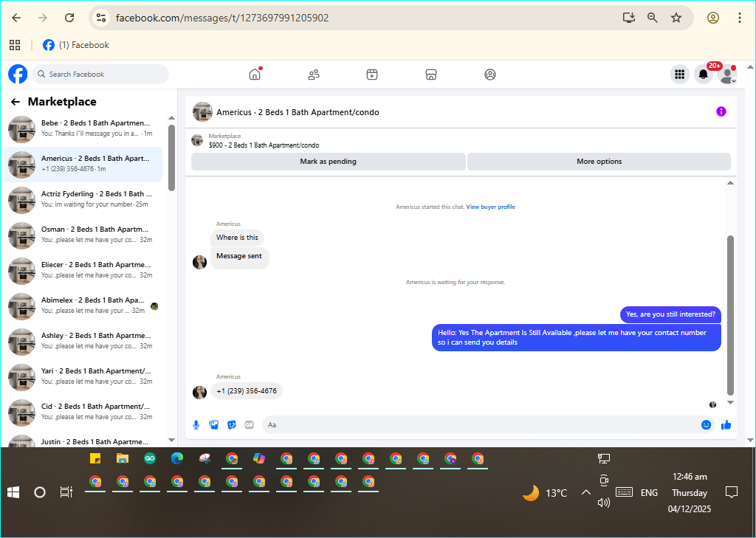Click the chat messages scrollbar thumb
This screenshot has height=538, width=756.
pyautogui.click(x=730, y=315)
